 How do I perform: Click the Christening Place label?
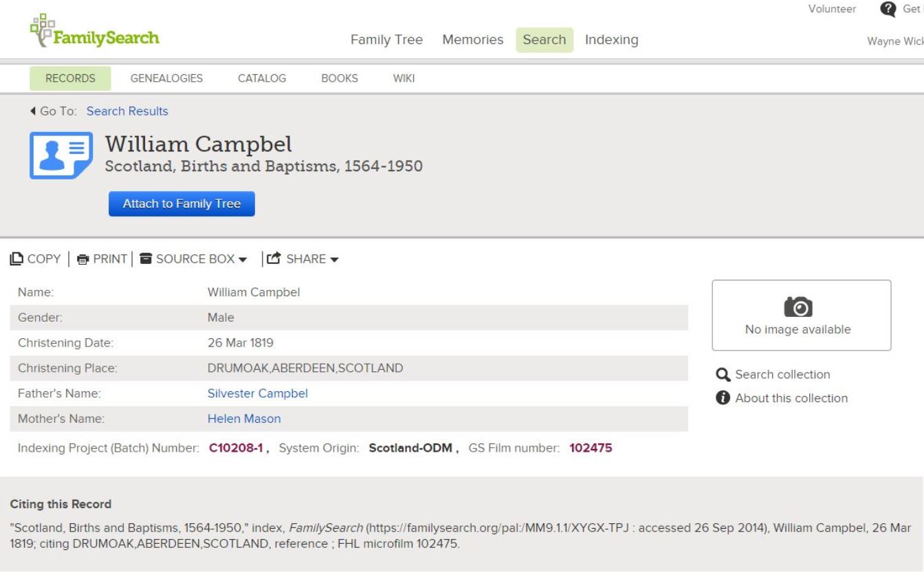67,368
